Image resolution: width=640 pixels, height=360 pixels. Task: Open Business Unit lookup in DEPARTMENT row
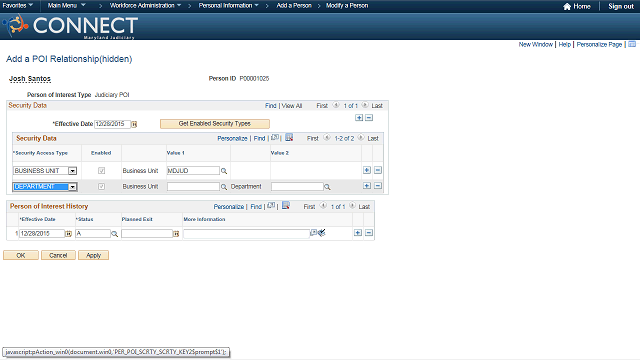[224, 187]
